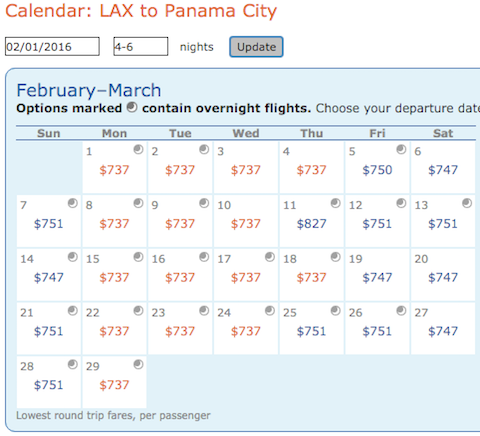Viewport: 480px width, 436px height.
Task: Select the $750 fare on February 5
Action: (x=377, y=170)
